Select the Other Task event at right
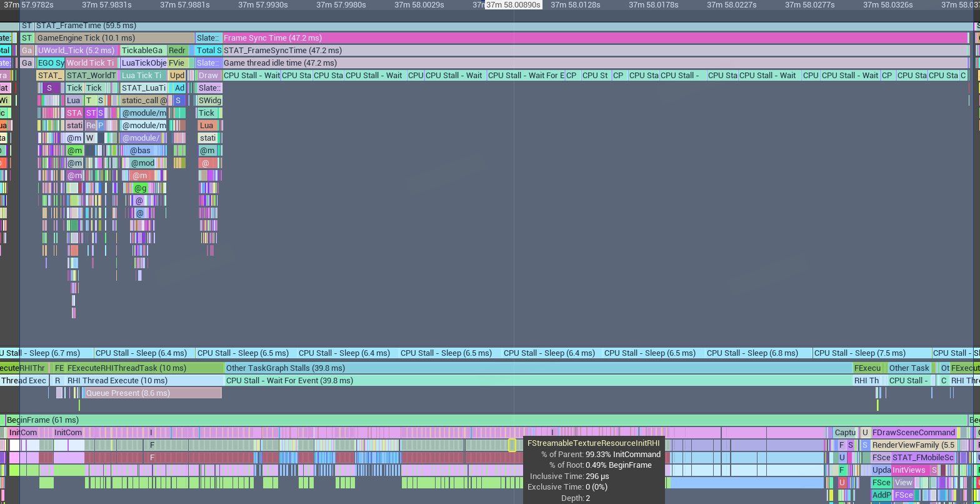980x504 pixels. click(909, 368)
